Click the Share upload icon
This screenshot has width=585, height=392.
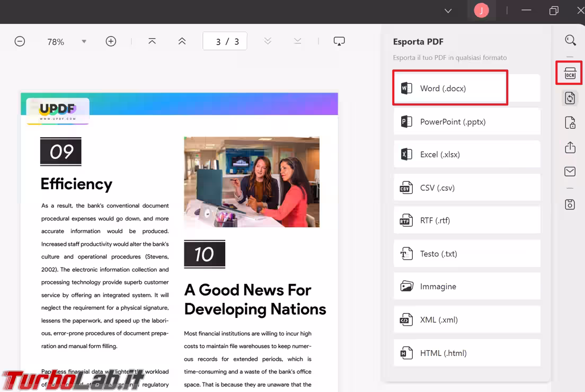coord(570,147)
